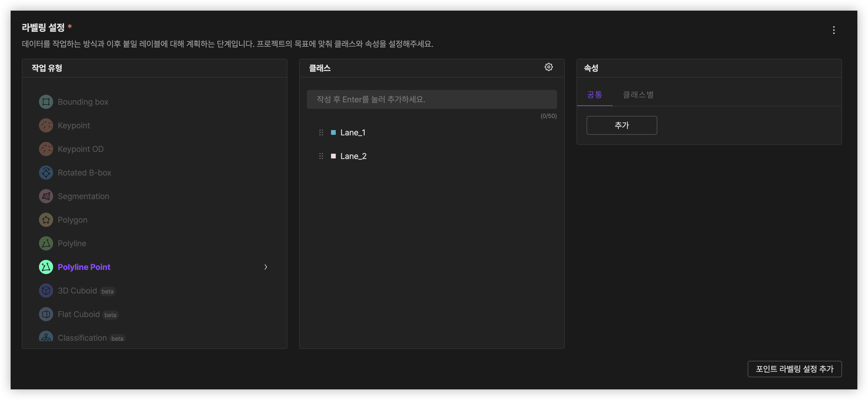Focus the class name input field

pyautogui.click(x=432, y=99)
